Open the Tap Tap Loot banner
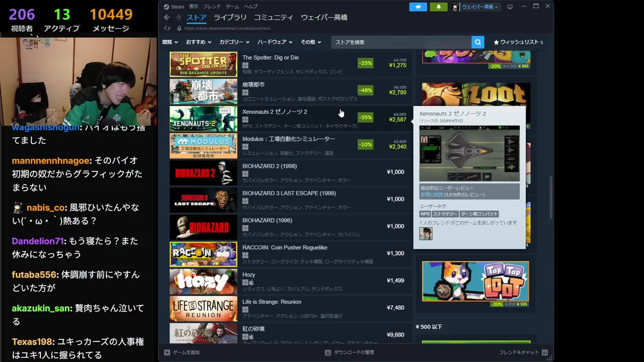 point(475,282)
